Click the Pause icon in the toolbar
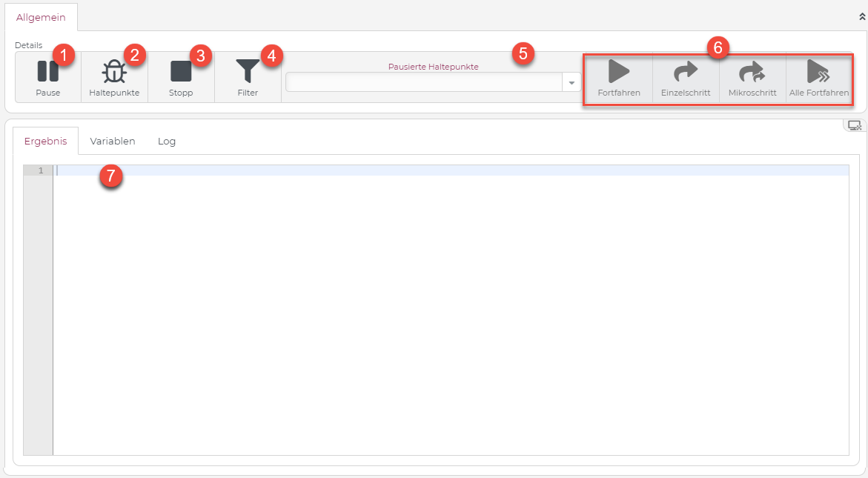The image size is (868, 478). pyautogui.click(x=47, y=72)
